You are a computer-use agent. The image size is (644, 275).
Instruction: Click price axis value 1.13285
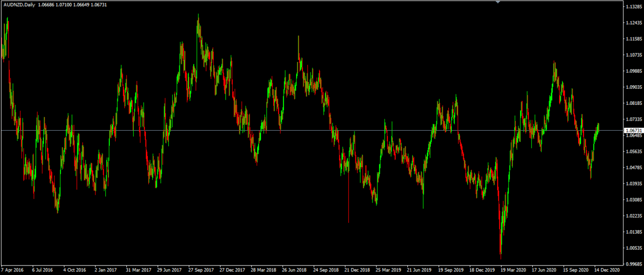tap(633, 7)
